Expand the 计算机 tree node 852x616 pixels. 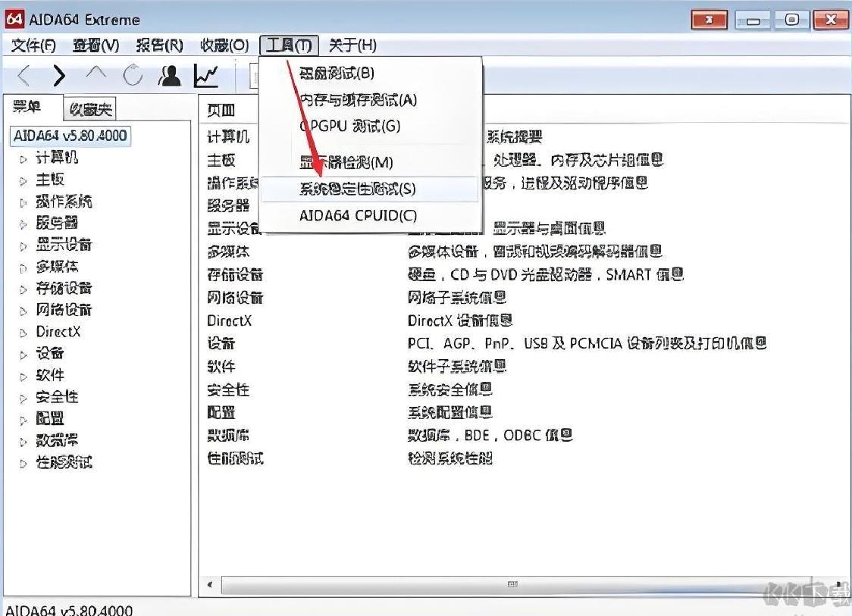[x=23, y=159]
